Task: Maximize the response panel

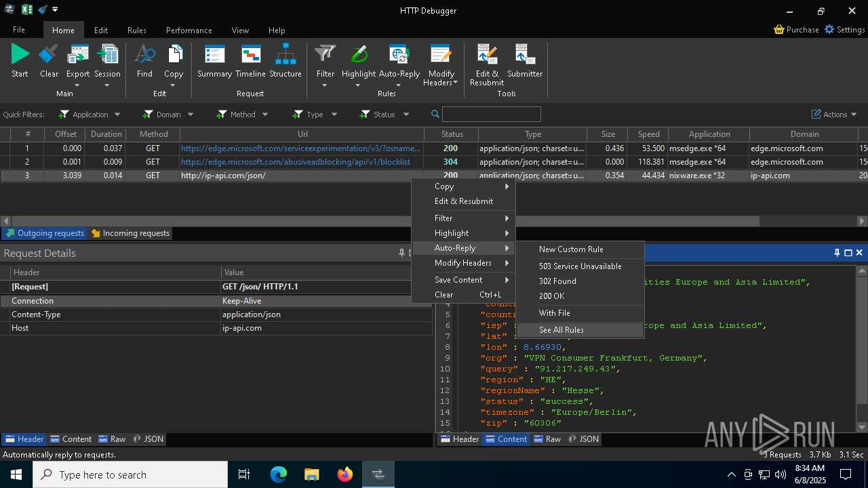Action: point(848,253)
